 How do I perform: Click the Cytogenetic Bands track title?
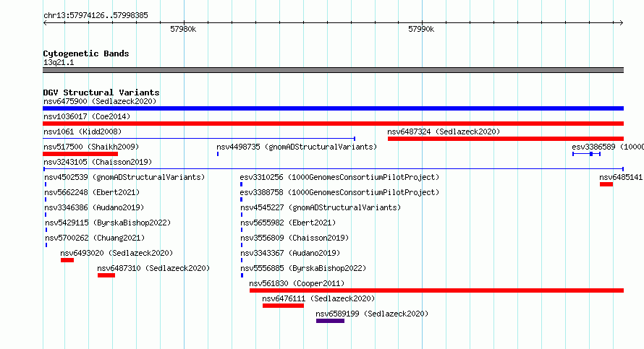click(x=86, y=53)
